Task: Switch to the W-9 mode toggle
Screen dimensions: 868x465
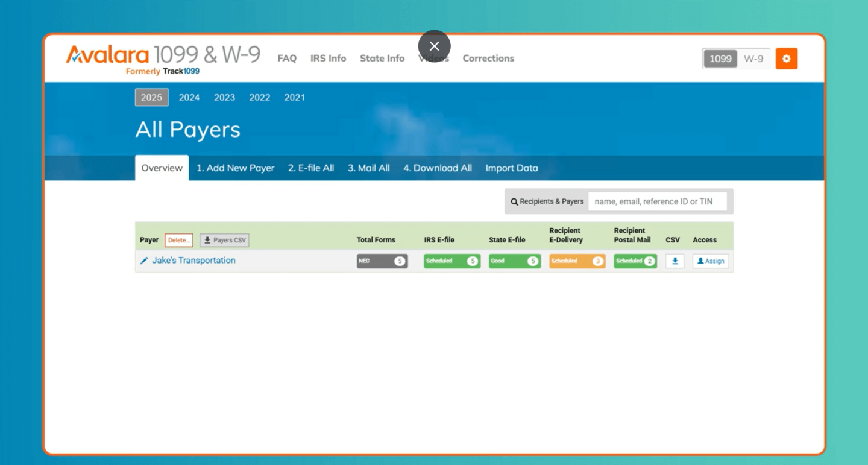Action: coord(753,59)
